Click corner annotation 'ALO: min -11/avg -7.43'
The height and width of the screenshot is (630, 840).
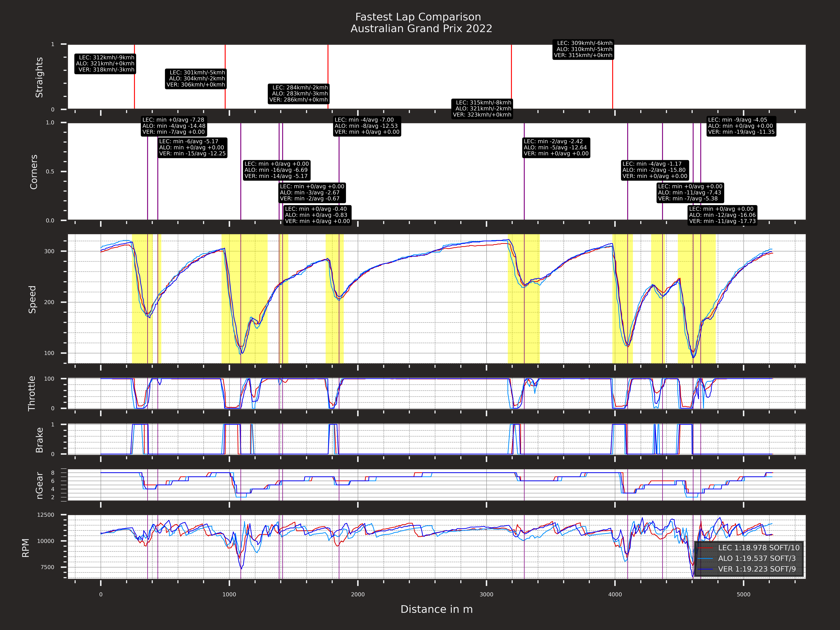click(x=690, y=192)
